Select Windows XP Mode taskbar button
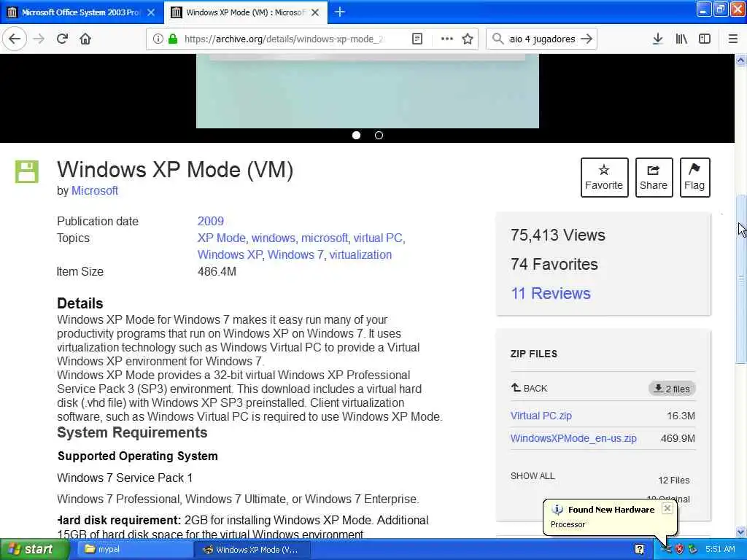747x560 pixels. pos(252,550)
